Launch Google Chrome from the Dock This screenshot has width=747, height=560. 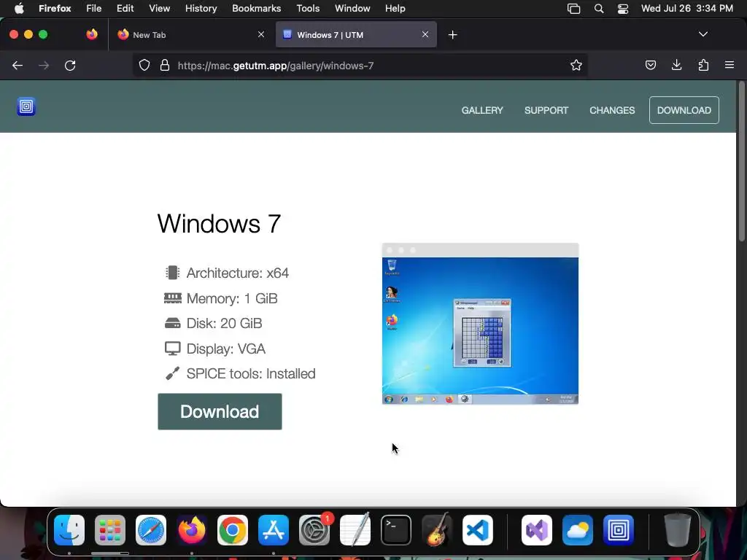(x=233, y=530)
